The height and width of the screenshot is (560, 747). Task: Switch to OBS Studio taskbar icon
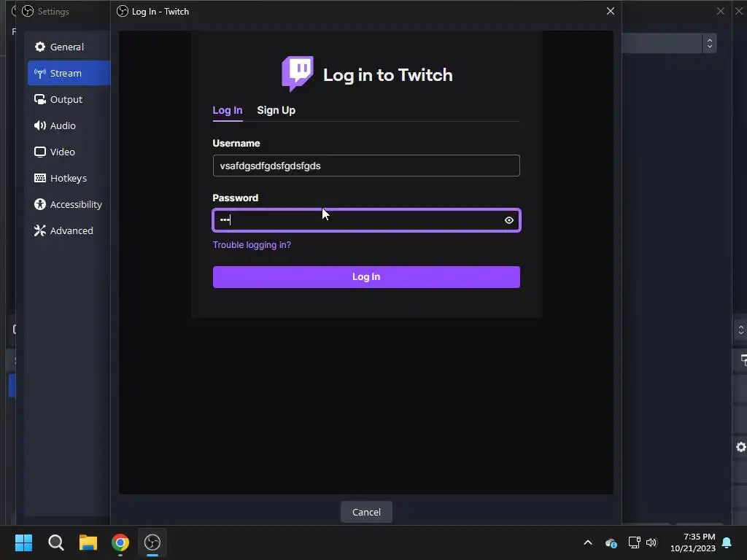click(x=152, y=542)
